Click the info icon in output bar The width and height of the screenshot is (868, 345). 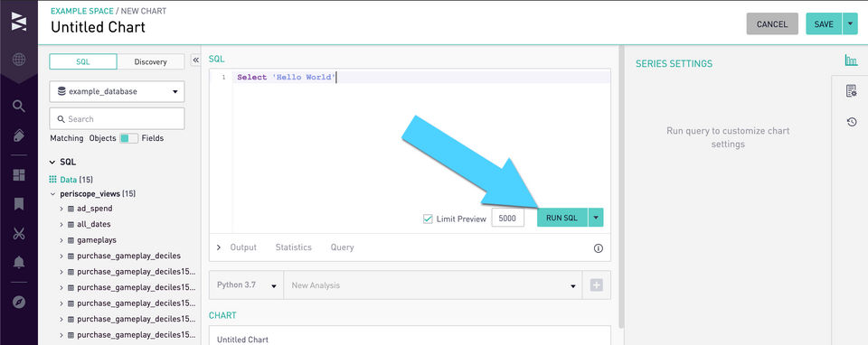(599, 248)
